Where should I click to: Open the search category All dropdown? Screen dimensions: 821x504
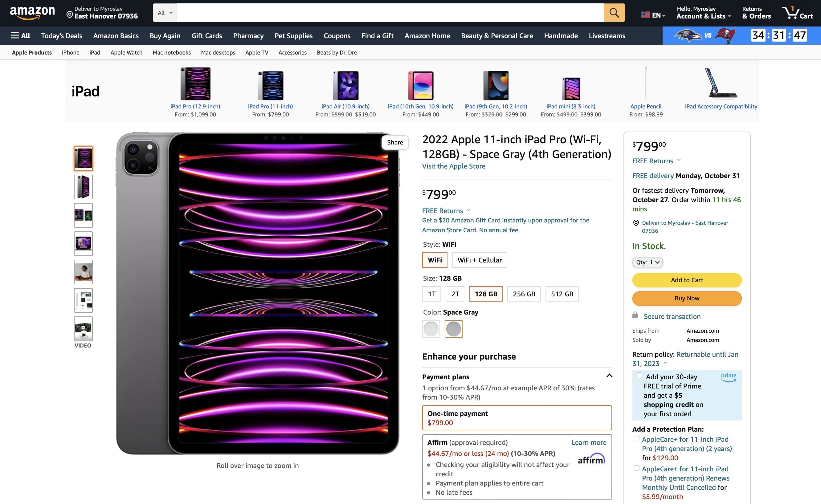165,13
